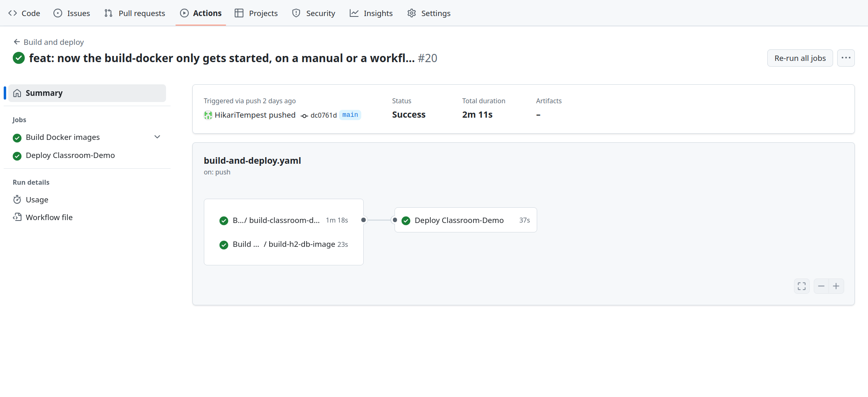Viewport: 868px width, 397px height.
Task: Go back to Build and deploy workflow
Action: [x=48, y=42]
